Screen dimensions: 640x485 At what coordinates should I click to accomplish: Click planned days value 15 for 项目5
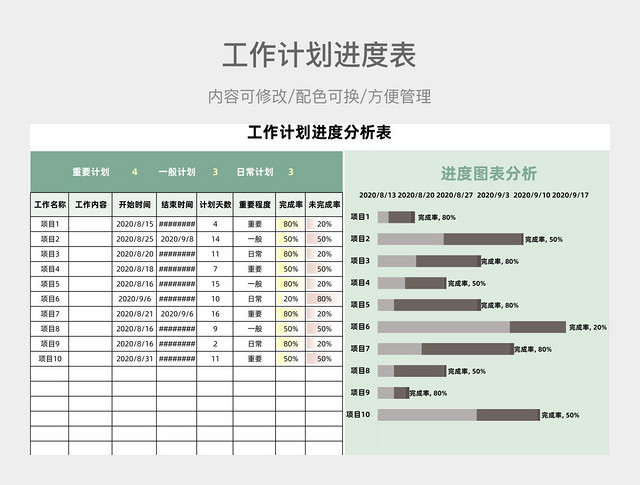(x=215, y=284)
